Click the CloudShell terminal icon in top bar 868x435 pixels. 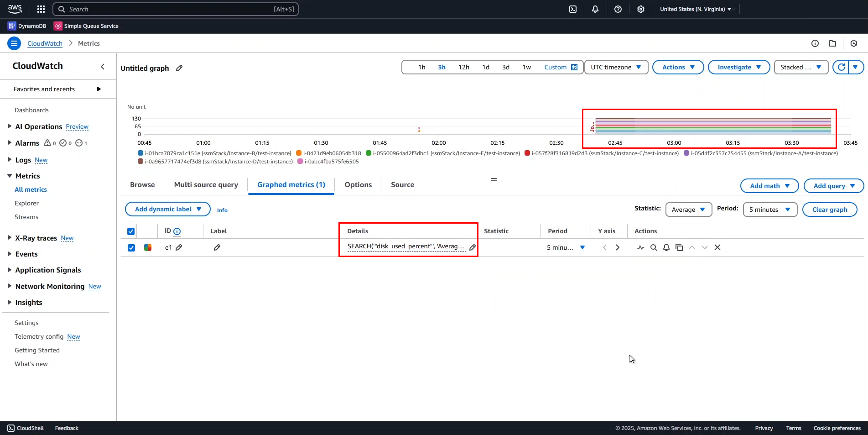click(x=573, y=9)
